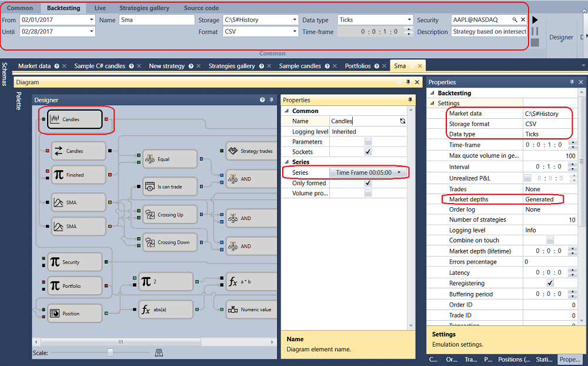Select the Crossing Up node in designer
Screen dimensions: 588x366
coord(170,215)
